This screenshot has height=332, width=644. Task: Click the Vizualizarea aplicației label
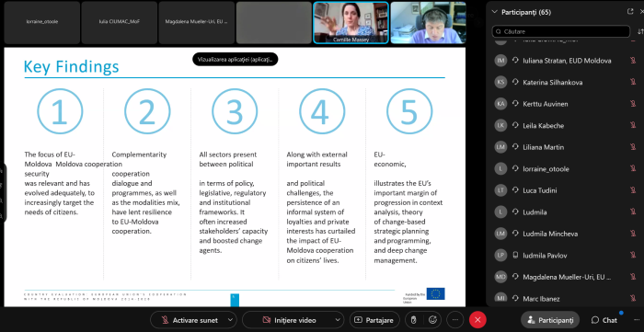coord(236,59)
